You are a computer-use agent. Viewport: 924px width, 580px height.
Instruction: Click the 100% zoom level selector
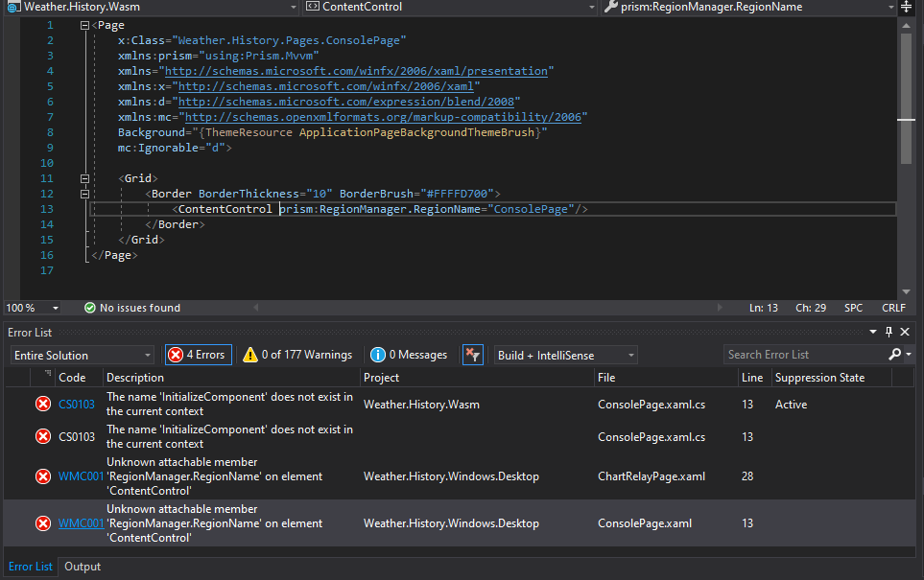pos(29,308)
